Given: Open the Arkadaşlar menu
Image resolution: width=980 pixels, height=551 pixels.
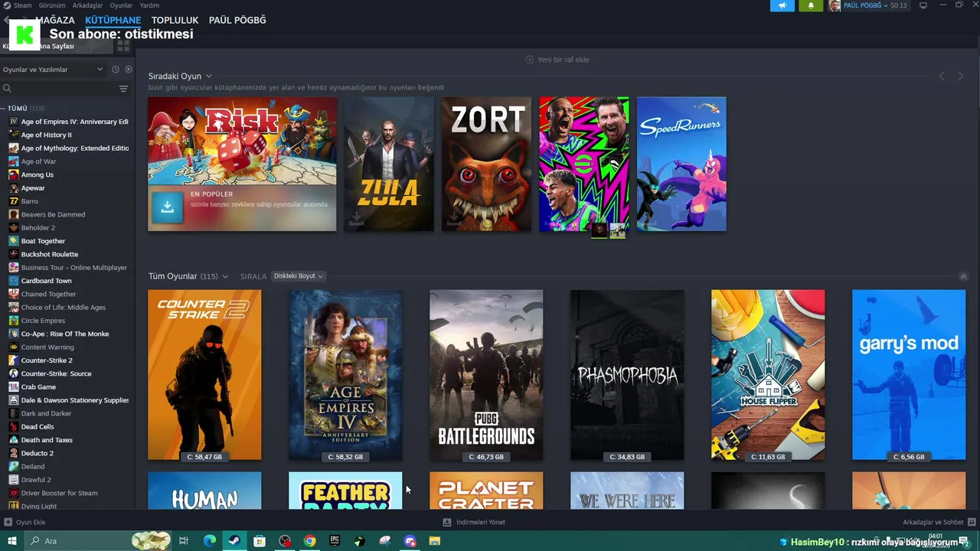Looking at the screenshot, I should pyautogui.click(x=87, y=5).
